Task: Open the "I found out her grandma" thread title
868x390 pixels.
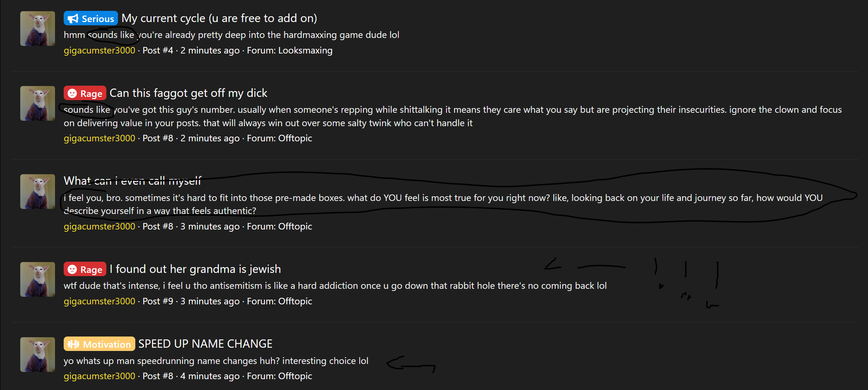Action: click(x=195, y=269)
